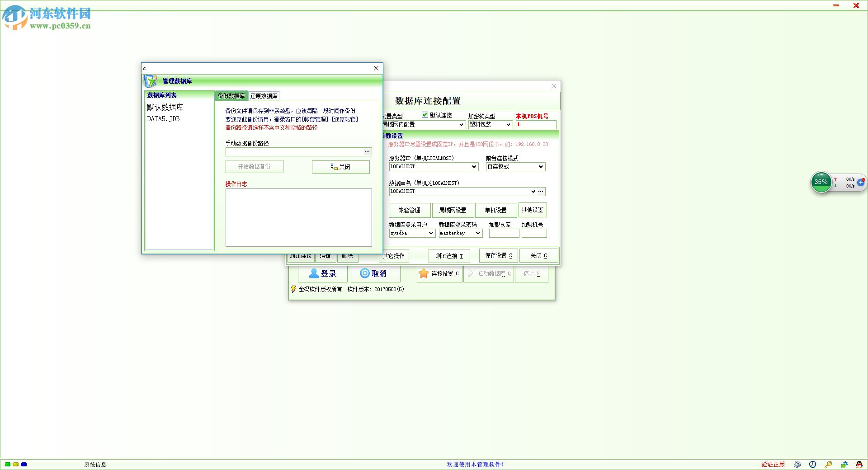打开数据库登录密码下拉框

(478, 233)
